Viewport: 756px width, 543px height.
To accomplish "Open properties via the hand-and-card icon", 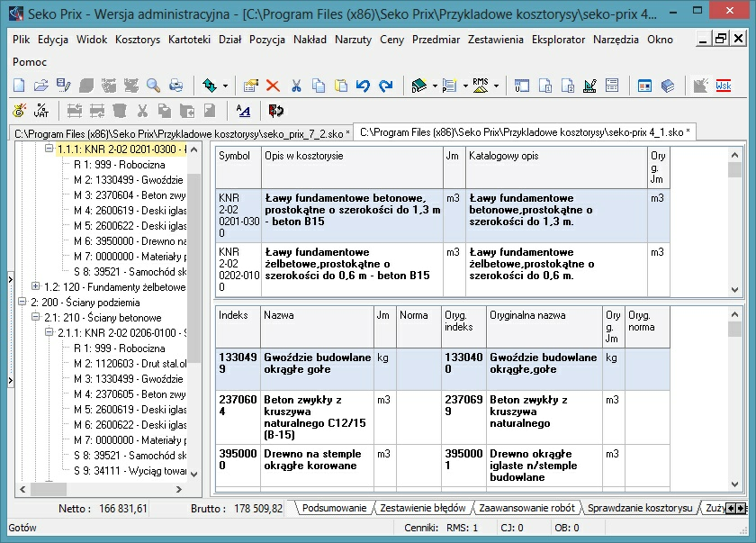I will point(251,86).
